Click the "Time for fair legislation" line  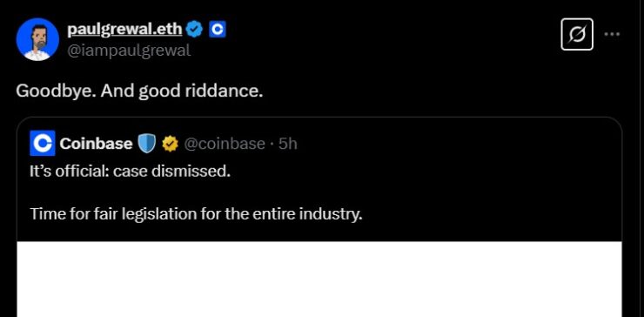click(x=196, y=214)
